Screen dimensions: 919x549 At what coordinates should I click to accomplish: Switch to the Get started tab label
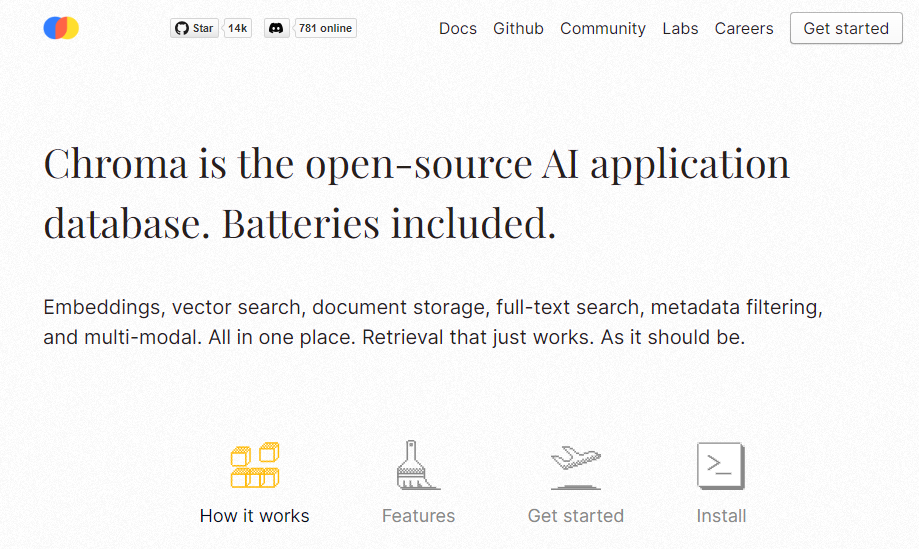(576, 516)
